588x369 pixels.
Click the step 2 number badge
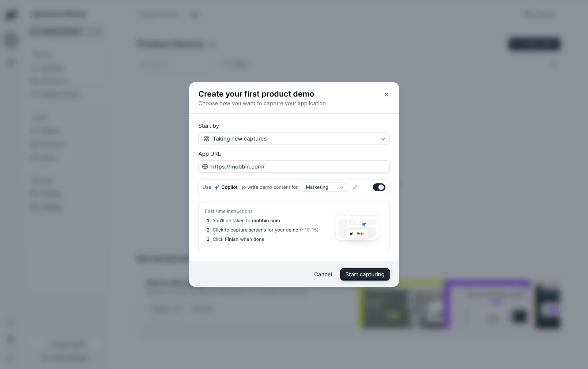(x=208, y=230)
